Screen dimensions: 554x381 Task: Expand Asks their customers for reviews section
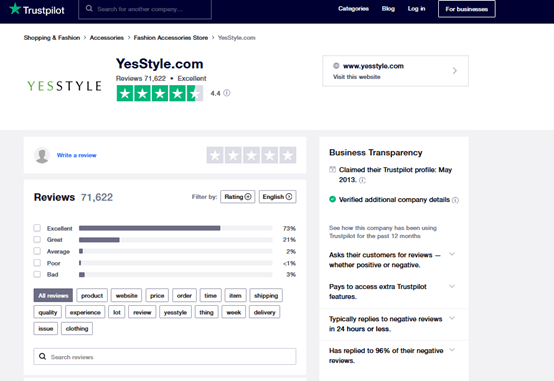point(452,254)
